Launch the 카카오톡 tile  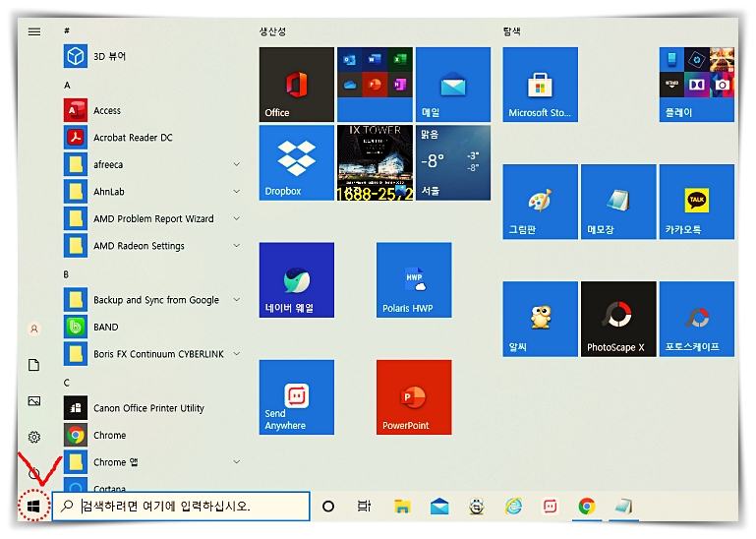pos(697,202)
